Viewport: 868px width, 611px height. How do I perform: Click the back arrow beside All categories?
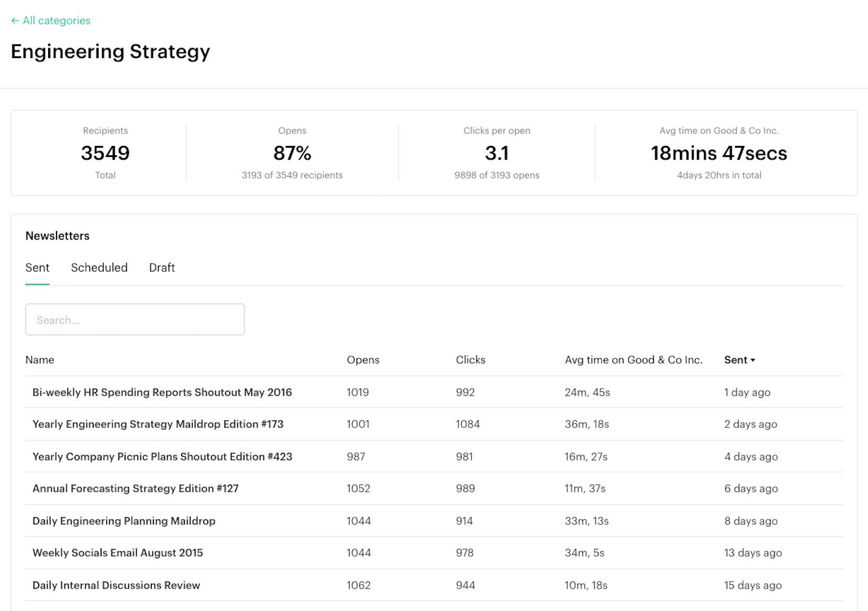(x=15, y=21)
